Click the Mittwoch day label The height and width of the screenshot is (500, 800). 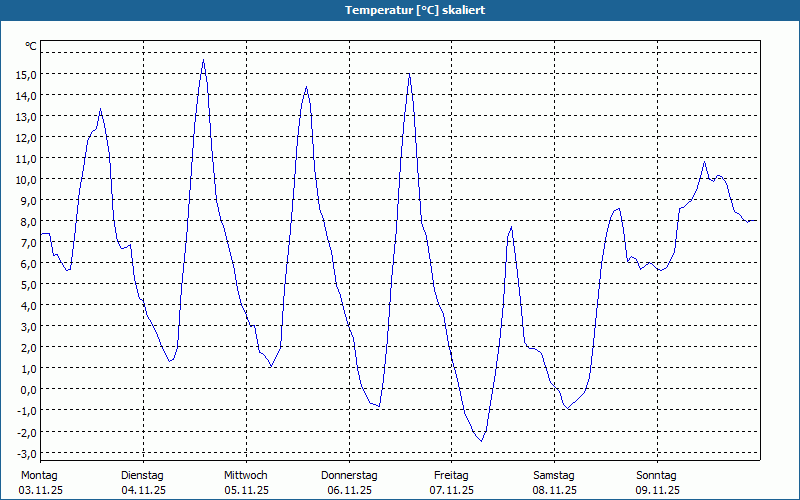tap(245, 476)
